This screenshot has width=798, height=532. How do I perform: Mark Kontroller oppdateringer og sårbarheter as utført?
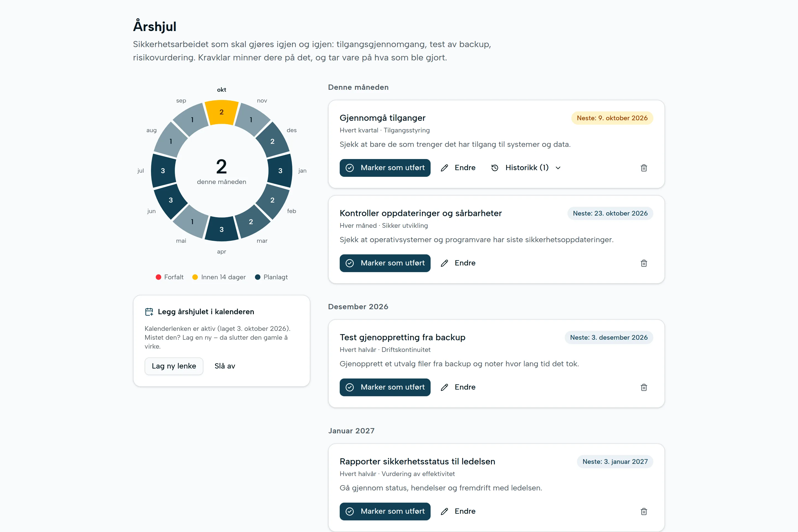coord(385,263)
